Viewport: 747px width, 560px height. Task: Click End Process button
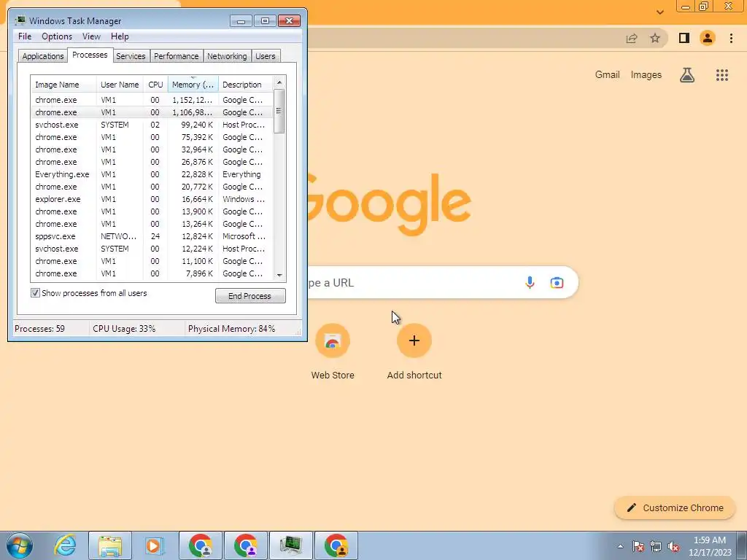tap(250, 296)
